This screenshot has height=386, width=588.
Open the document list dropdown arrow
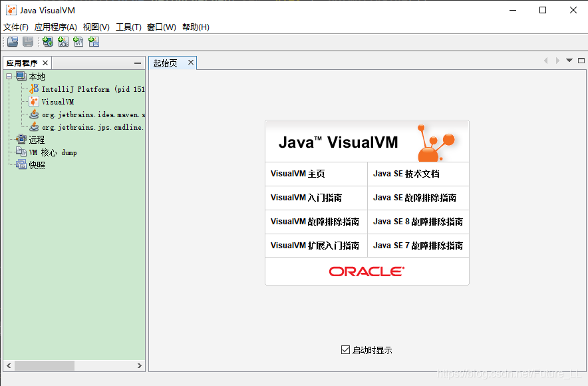pyautogui.click(x=569, y=61)
